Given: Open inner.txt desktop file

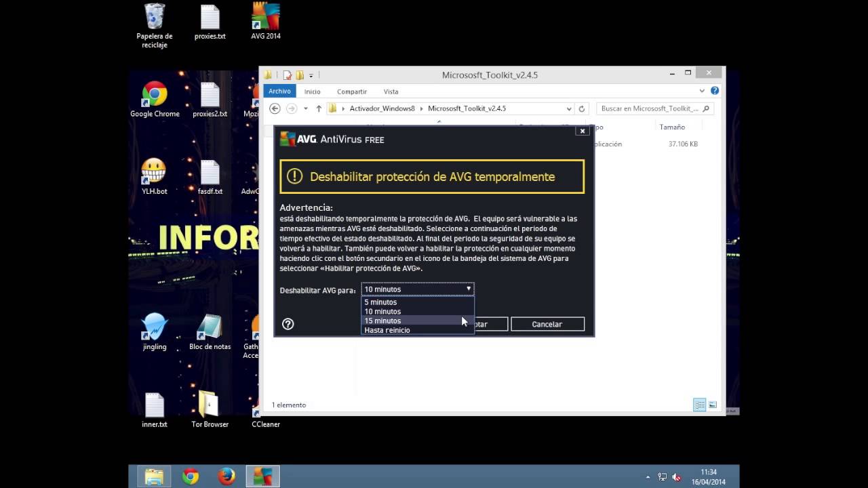Looking at the screenshot, I should pyautogui.click(x=155, y=410).
